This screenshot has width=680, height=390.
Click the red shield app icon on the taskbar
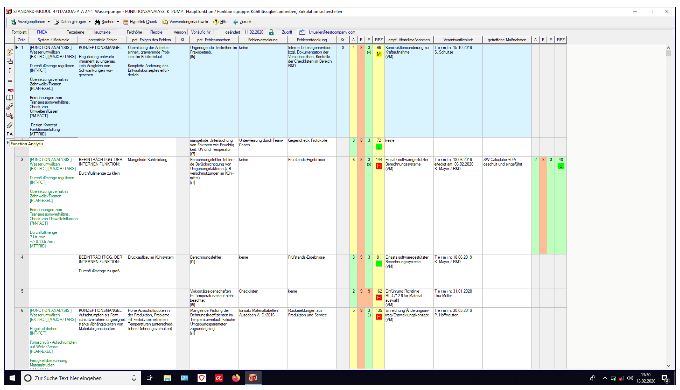202,378
